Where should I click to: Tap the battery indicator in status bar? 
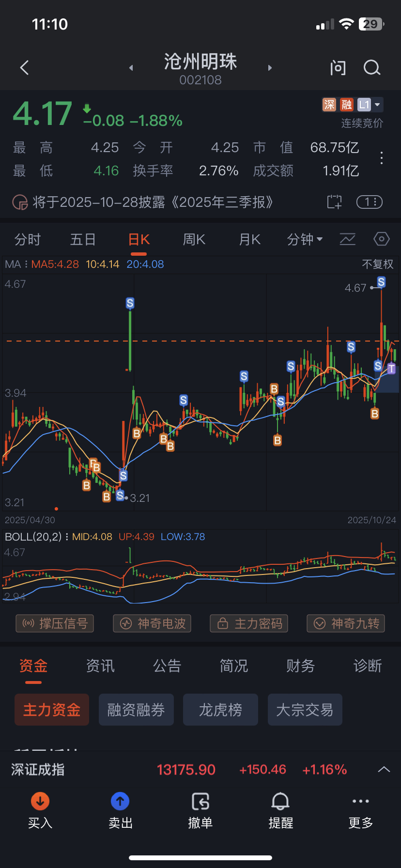(x=371, y=24)
